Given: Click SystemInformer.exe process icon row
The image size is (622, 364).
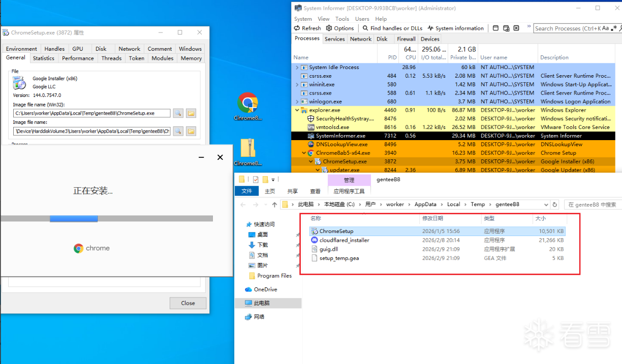Looking at the screenshot, I should point(312,136).
